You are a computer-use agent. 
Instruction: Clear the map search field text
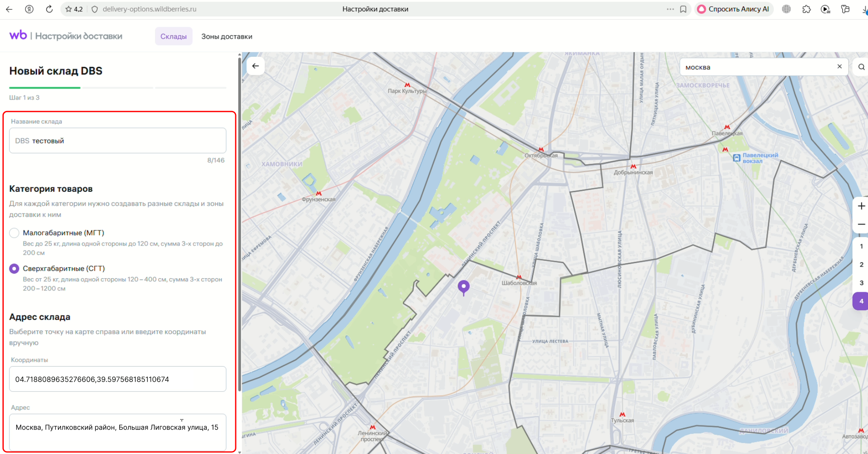click(x=839, y=66)
